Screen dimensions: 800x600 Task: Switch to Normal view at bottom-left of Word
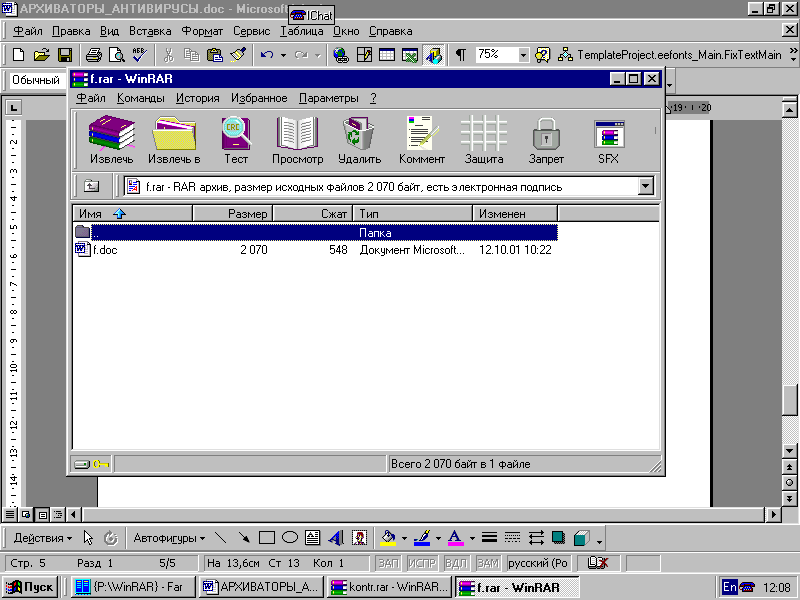(x=9, y=514)
